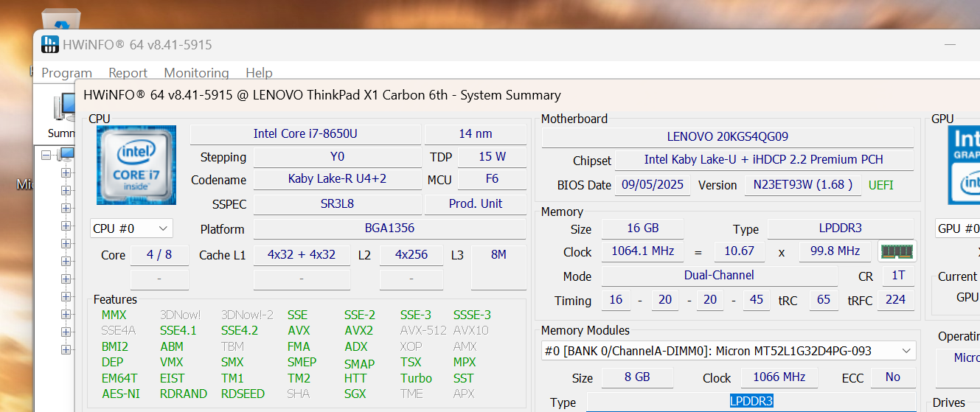
Task: Collapse the root tree node minus box
Action: (46, 156)
